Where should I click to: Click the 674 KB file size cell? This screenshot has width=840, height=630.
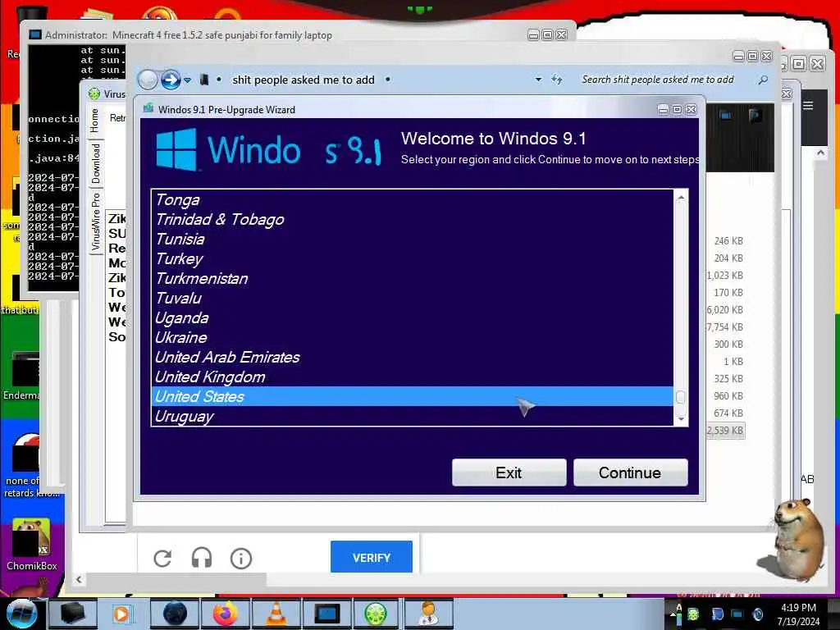click(x=728, y=413)
